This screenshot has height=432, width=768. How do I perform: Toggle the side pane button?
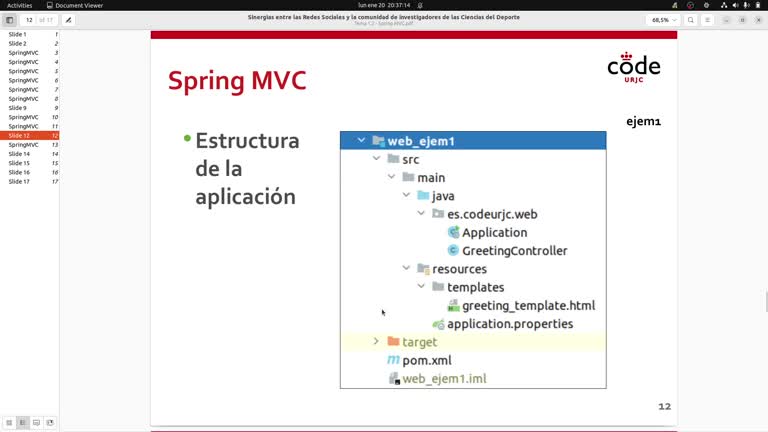9,20
